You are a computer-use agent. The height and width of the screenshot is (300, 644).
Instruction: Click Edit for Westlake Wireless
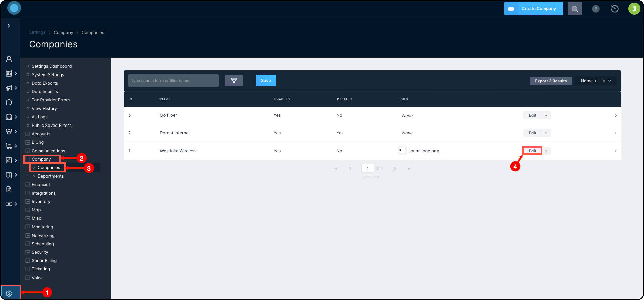click(x=532, y=151)
